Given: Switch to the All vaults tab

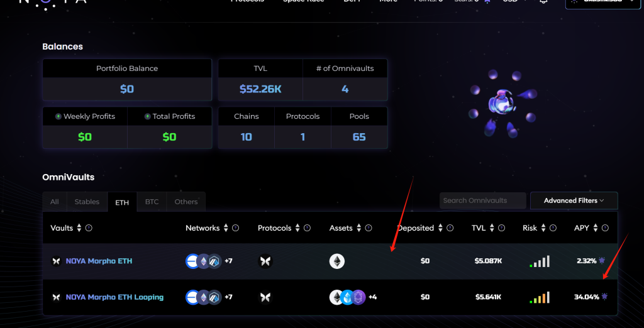Looking at the screenshot, I should click(55, 202).
